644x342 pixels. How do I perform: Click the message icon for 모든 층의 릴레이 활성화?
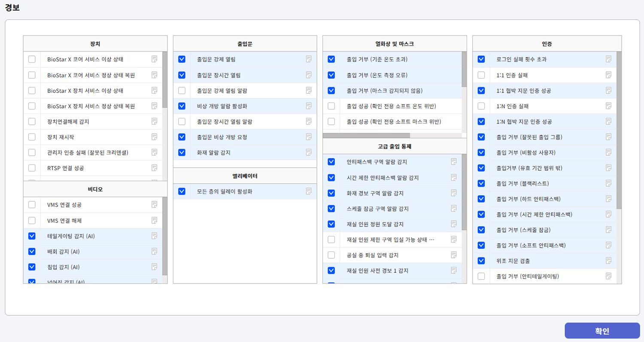tap(308, 191)
